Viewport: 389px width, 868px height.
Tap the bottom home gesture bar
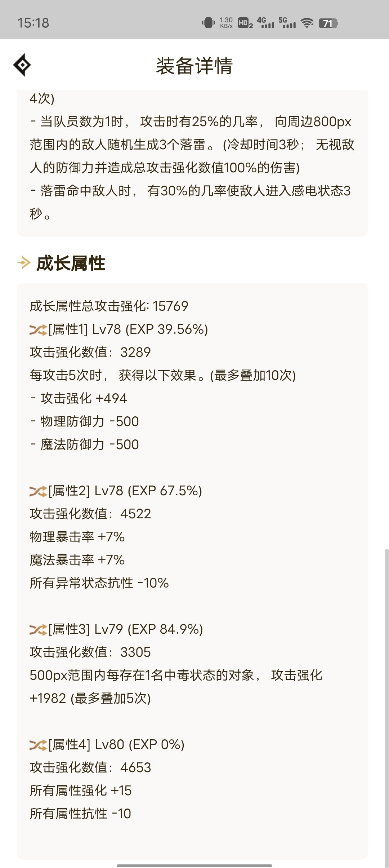[x=194, y=865]
